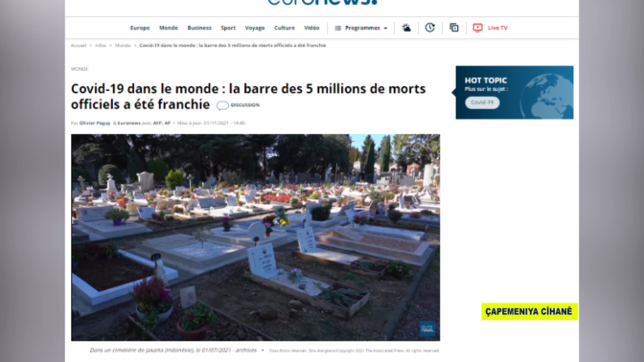Screen dimensions: 644x362
Task: Click the discussion speech bubble icon
Action: click(222, 105)
